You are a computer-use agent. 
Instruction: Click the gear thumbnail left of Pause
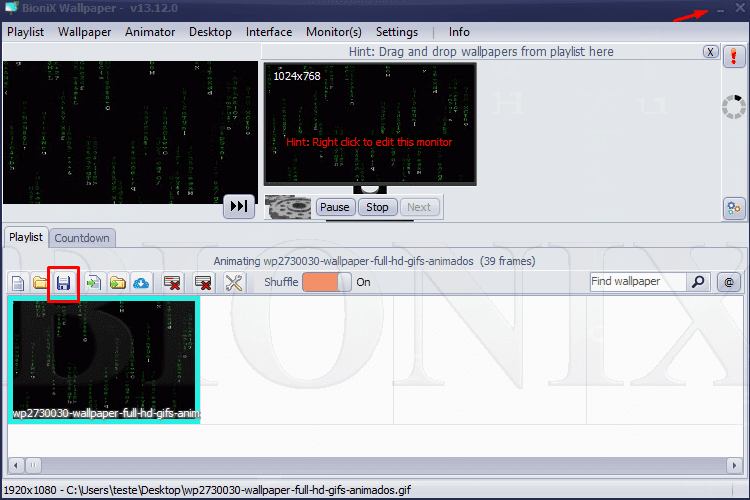(288, 207)
